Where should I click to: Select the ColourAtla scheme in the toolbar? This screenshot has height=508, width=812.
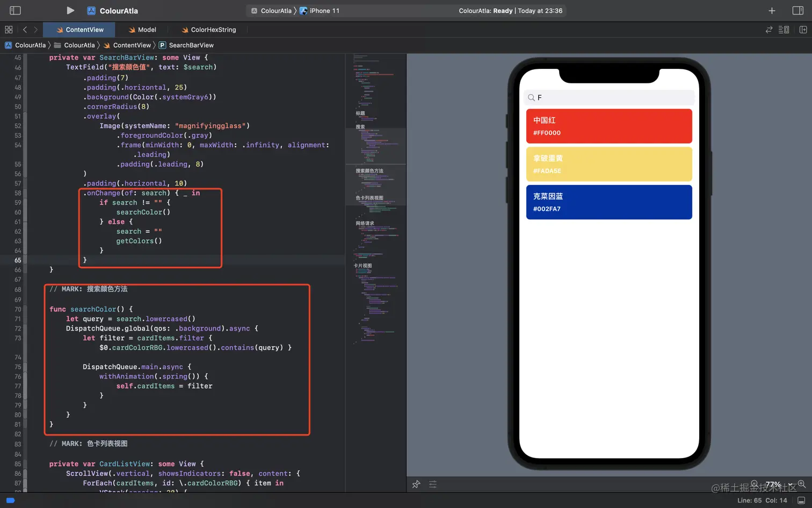coord(272,11)
